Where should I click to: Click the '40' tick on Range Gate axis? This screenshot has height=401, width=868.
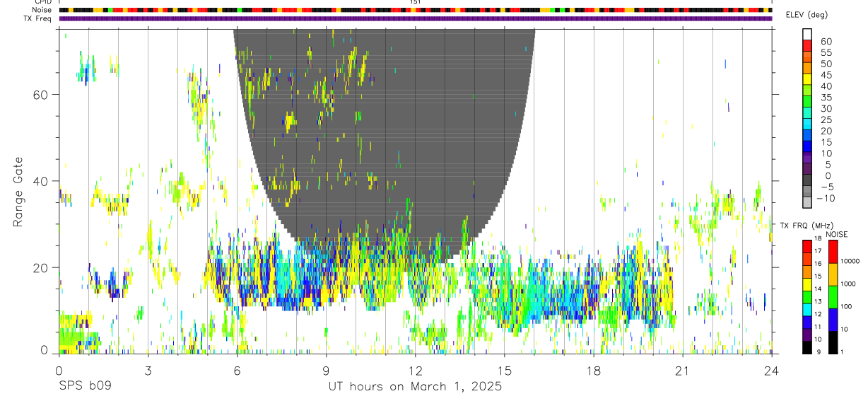pos(40,181)
